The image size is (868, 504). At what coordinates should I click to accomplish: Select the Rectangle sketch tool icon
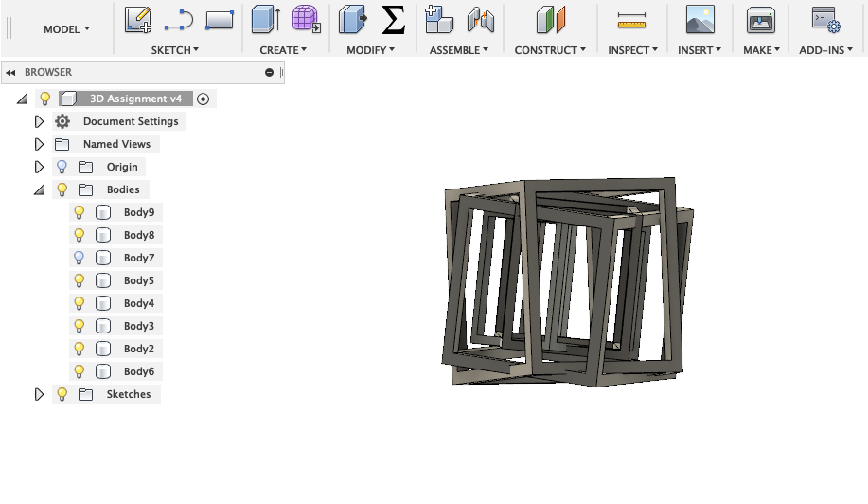tap(220, 20)
